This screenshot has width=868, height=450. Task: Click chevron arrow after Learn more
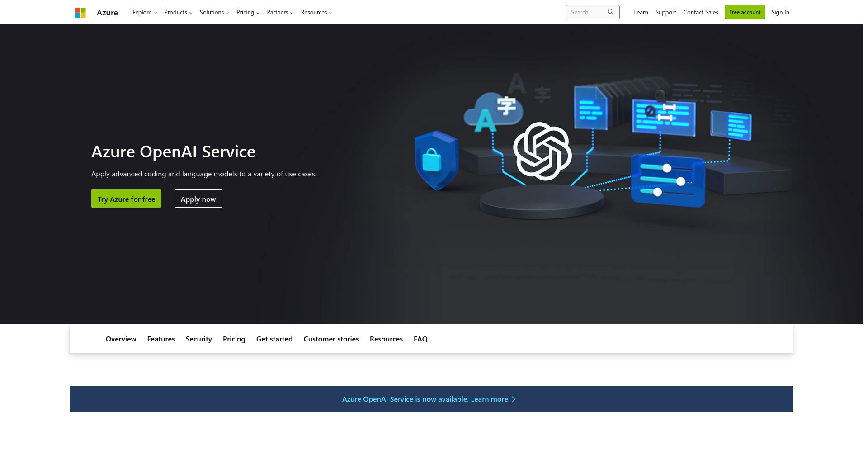pyautogui.click(x=514, y=399)
